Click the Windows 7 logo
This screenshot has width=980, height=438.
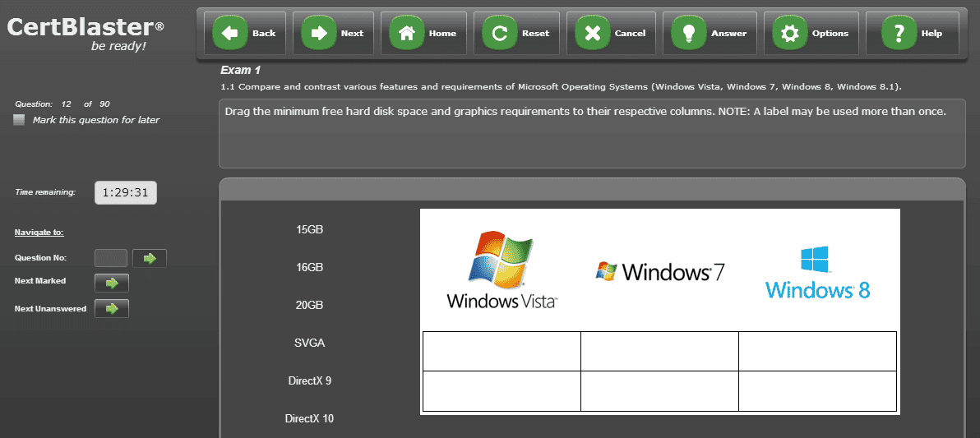point(660,272)
